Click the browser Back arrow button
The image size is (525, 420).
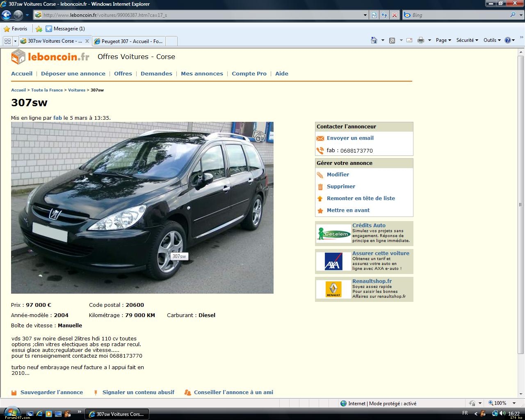click(x=6, y=15)
